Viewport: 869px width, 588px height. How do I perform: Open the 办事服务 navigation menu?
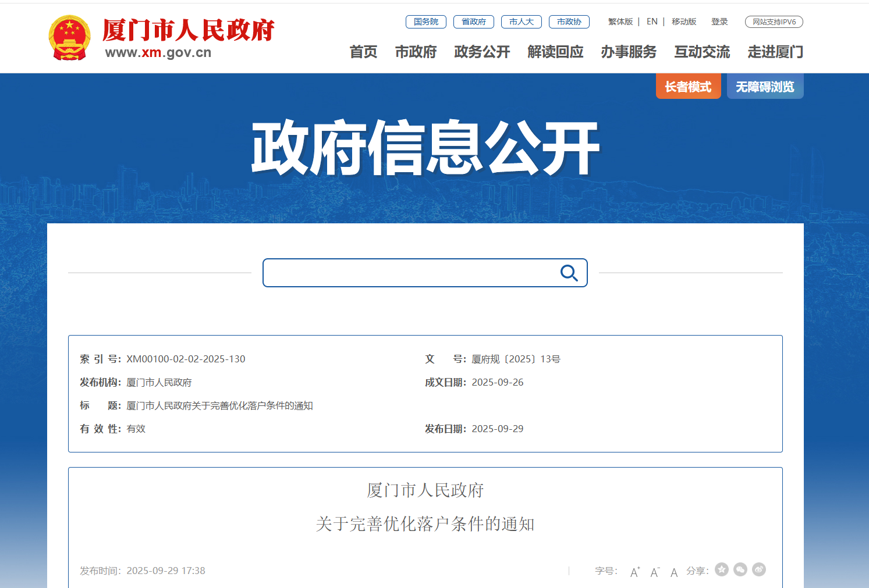tap(629, 52)
